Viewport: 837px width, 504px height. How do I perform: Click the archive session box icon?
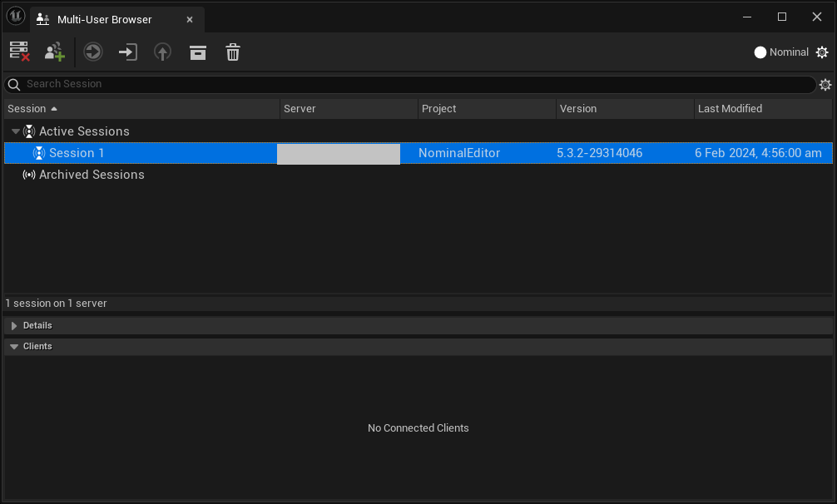click(x=197, y=52)
